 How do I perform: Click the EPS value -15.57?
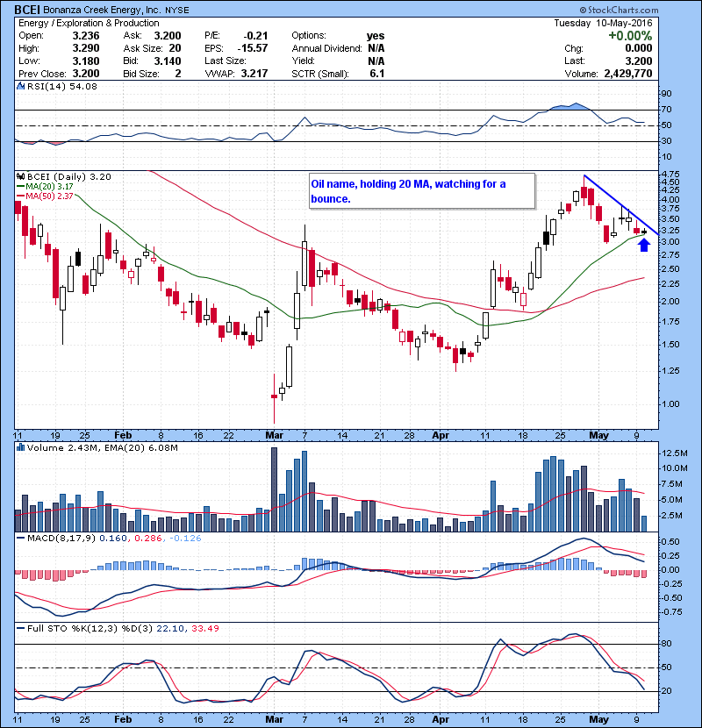(253, 48)
